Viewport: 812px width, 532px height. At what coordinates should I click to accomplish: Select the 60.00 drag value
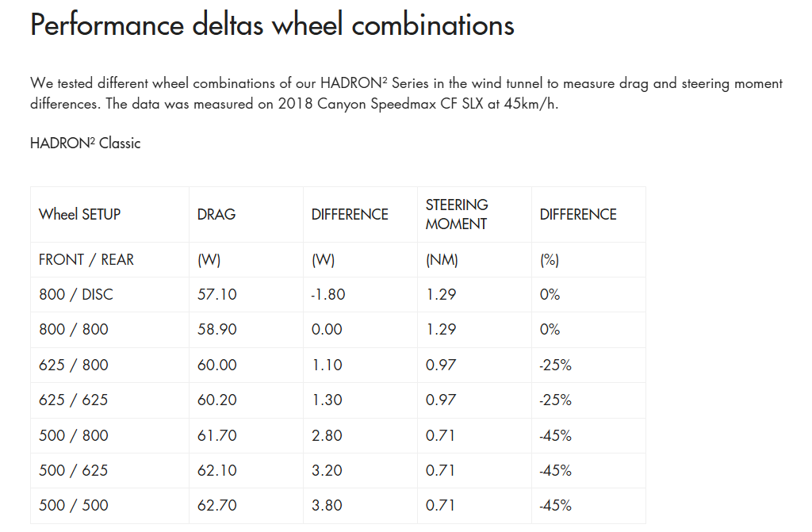[x=216, y=365]
